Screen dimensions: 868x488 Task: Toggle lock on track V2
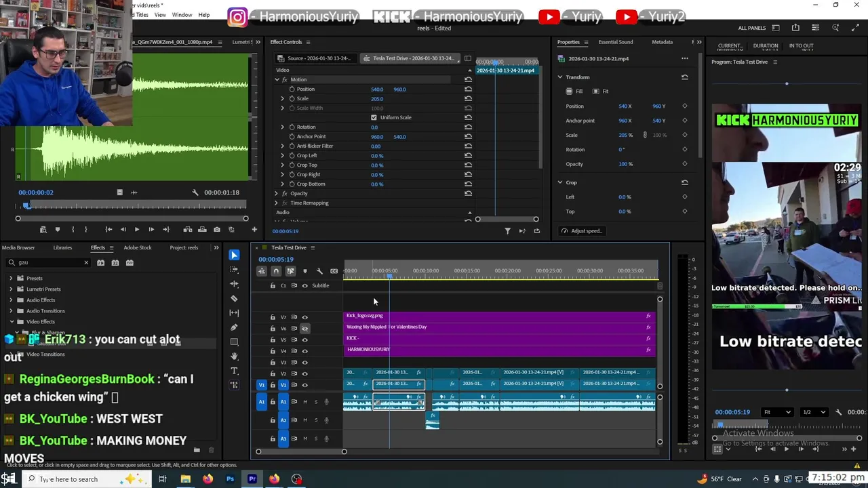coord(273,373)
